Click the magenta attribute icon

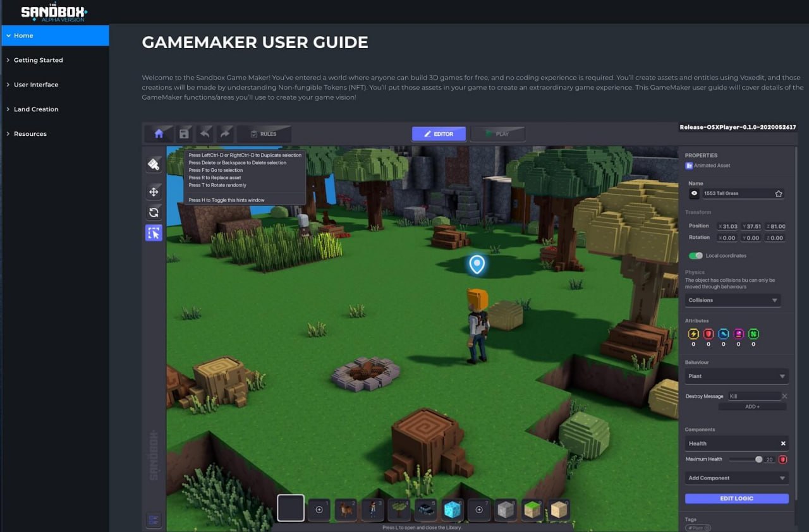pyautogui.click(x=738, y=334)
